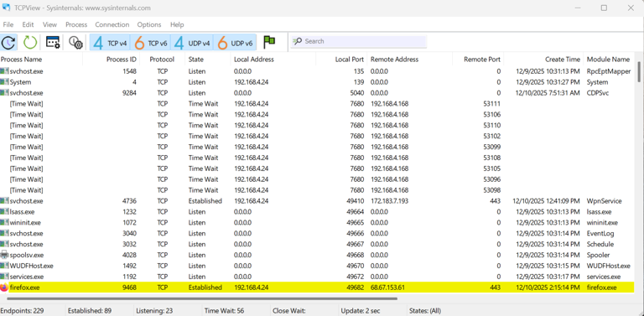Click the EventLog module name
Image resolution: width=644 pixels, height=316 pixels.
point(600,234)
